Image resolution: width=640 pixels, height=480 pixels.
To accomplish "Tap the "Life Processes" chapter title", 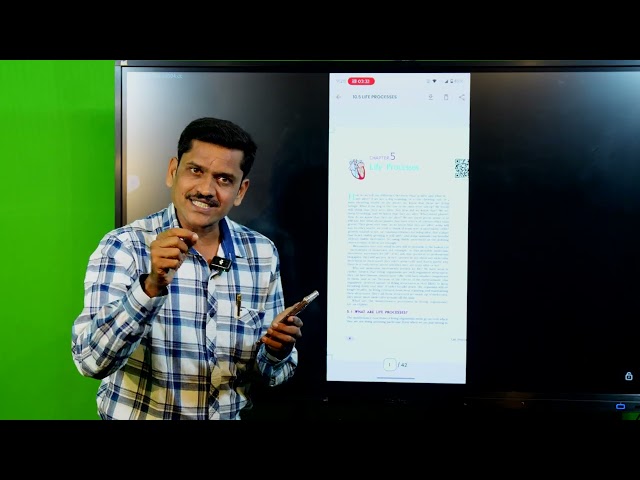I will [394, 167].
